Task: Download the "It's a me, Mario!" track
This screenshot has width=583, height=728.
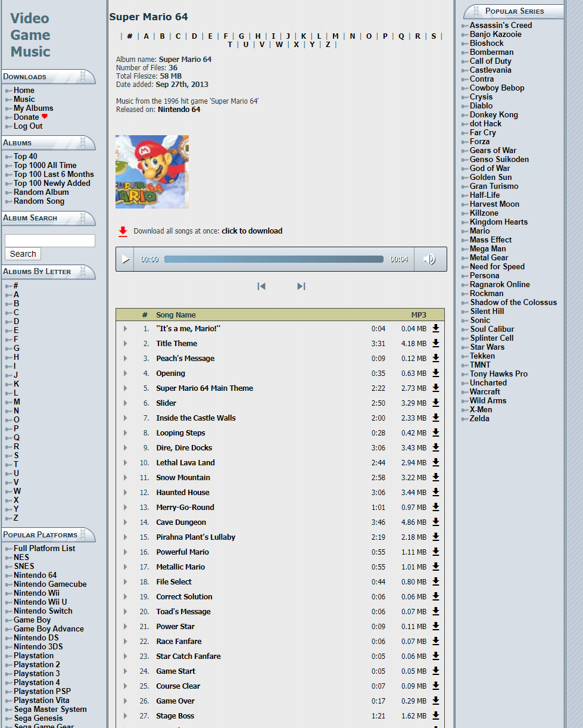Action: point(435,328)
